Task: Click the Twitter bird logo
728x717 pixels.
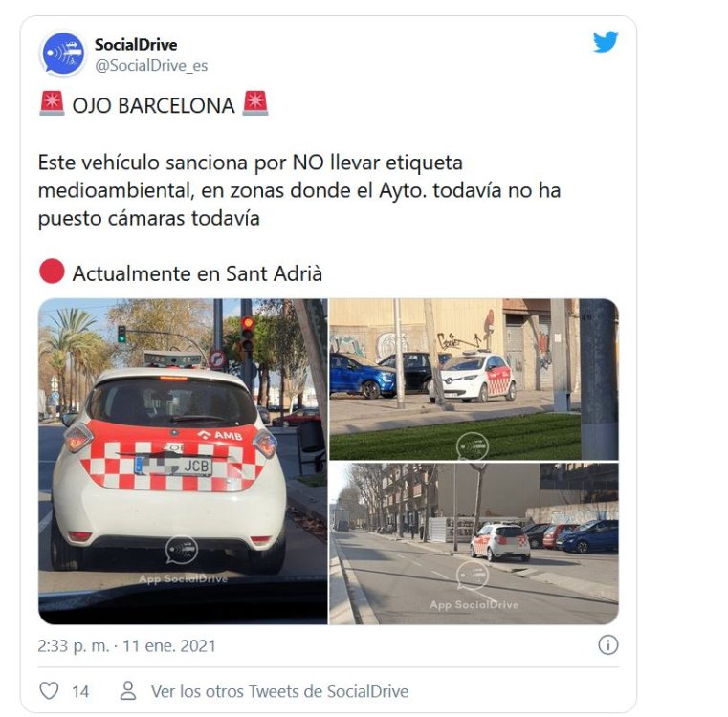Action: [x=605, y=42]
